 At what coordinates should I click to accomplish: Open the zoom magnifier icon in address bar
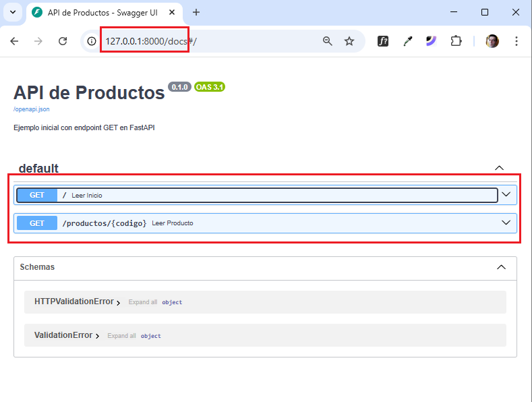328,41
